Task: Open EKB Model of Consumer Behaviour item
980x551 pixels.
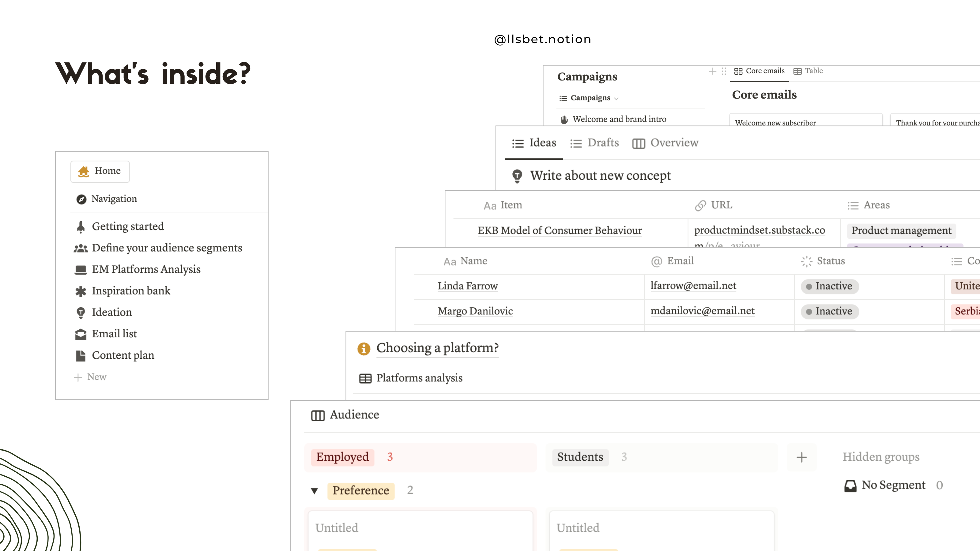Action: (560, 231)
